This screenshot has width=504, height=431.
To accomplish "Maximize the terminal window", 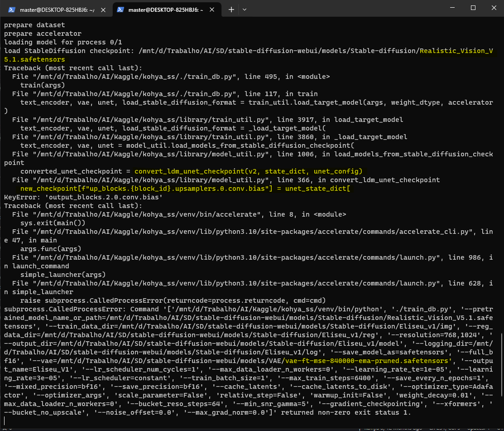I will point(473,8).
